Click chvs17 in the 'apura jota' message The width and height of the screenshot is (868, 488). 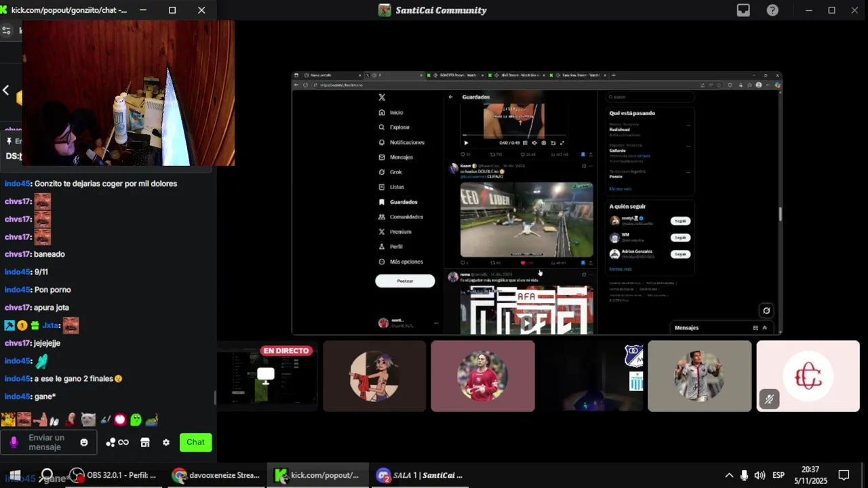click(18, 308)
